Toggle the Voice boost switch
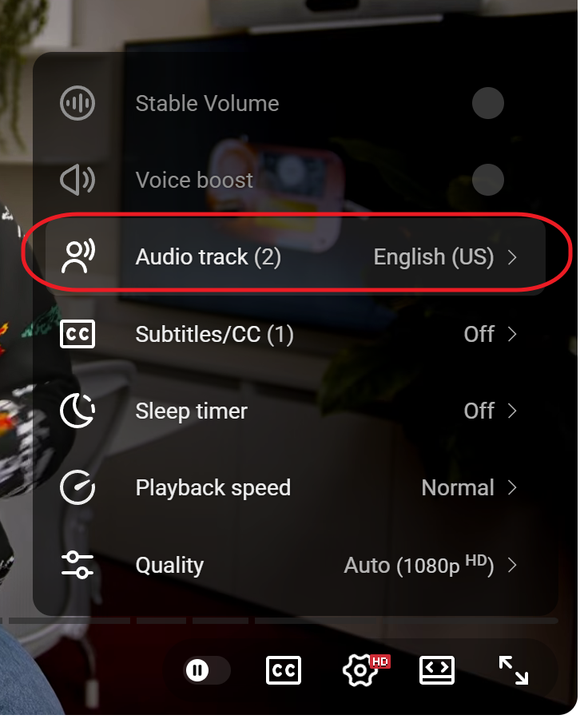The image size is (588, 719). [487, 180]
